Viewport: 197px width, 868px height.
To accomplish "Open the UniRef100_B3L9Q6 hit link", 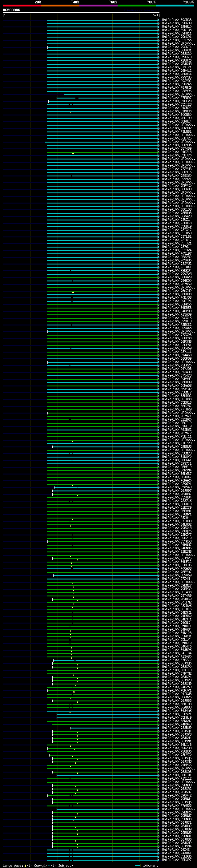I will [x=176, y=856].
